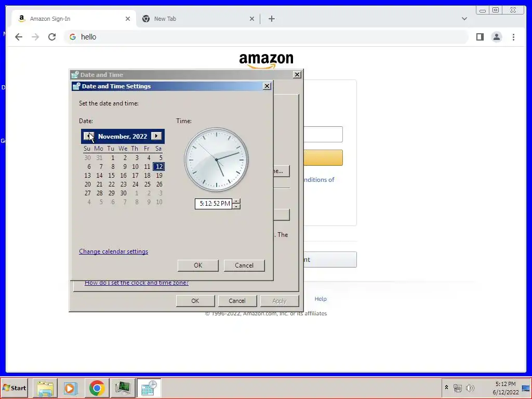This screenshot has width=532, height=399.
Task: Open tab search chevron
Action: coord(464,19)
